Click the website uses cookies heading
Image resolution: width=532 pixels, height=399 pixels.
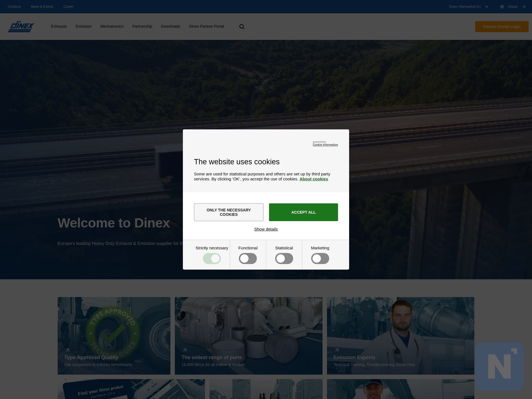237,162
